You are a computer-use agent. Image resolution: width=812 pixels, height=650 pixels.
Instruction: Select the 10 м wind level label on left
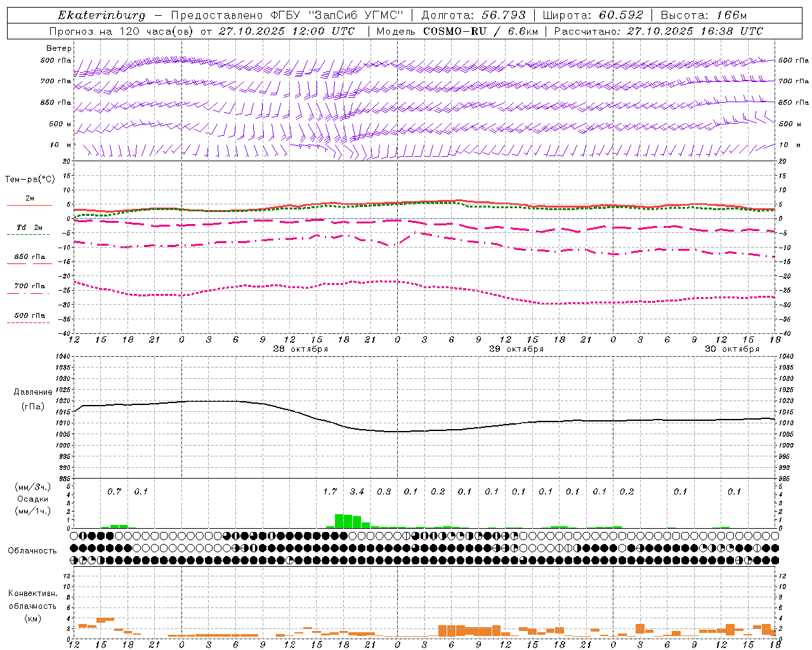click(x=61, y=145)
